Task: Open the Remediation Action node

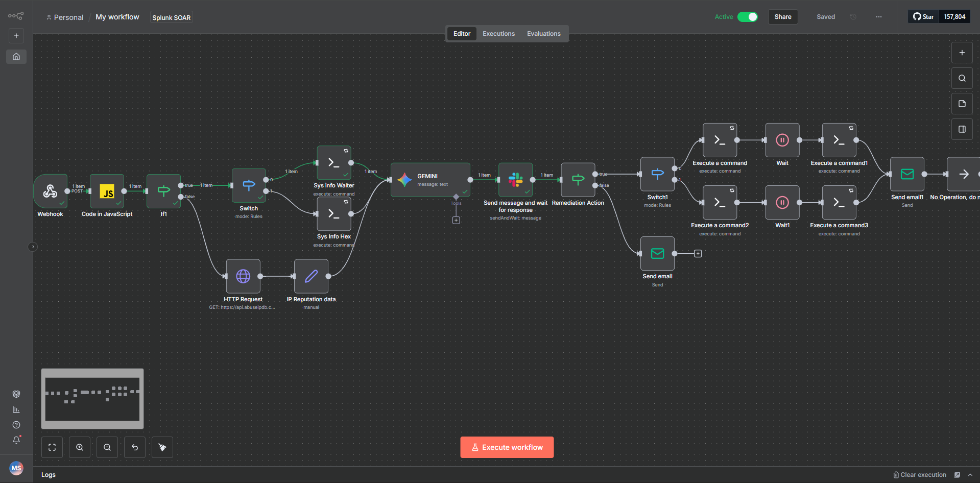Action: coord(578,180)
